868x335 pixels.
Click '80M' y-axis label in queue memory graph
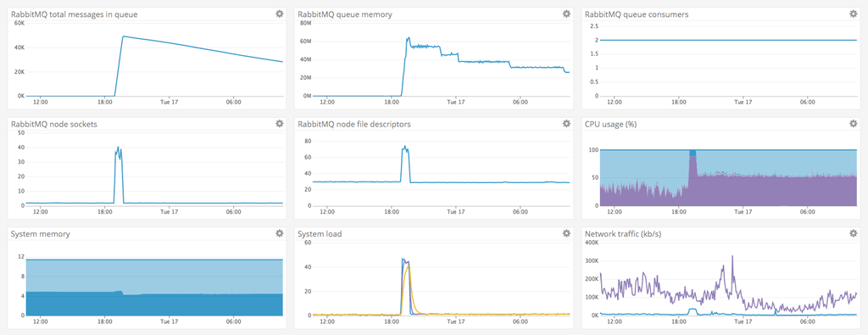tap(305, 23)
